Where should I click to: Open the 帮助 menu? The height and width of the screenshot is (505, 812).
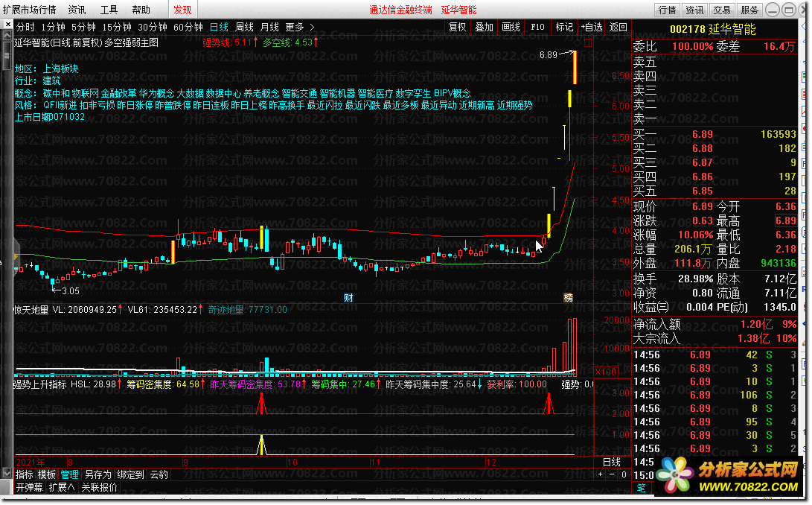tap(141, 10)
